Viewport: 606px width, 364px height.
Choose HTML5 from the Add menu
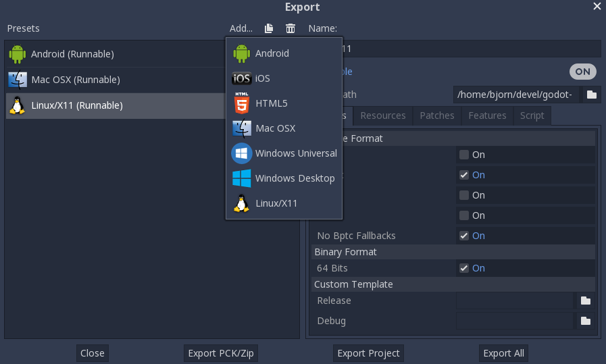pyautogui.click(x=284, y=103)
